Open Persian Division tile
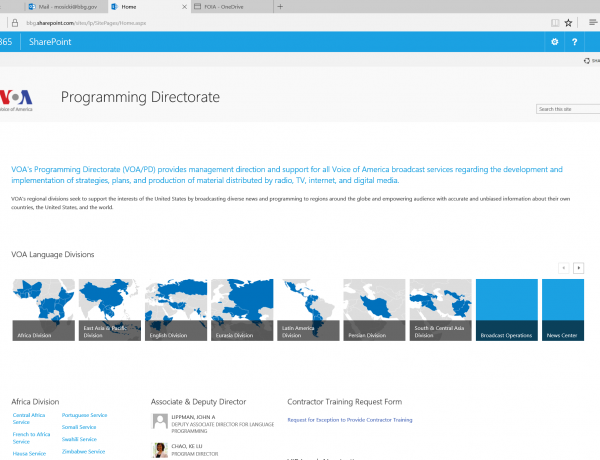Image resolution: width=600 pixels, height=460 pixels. [375, 310]
